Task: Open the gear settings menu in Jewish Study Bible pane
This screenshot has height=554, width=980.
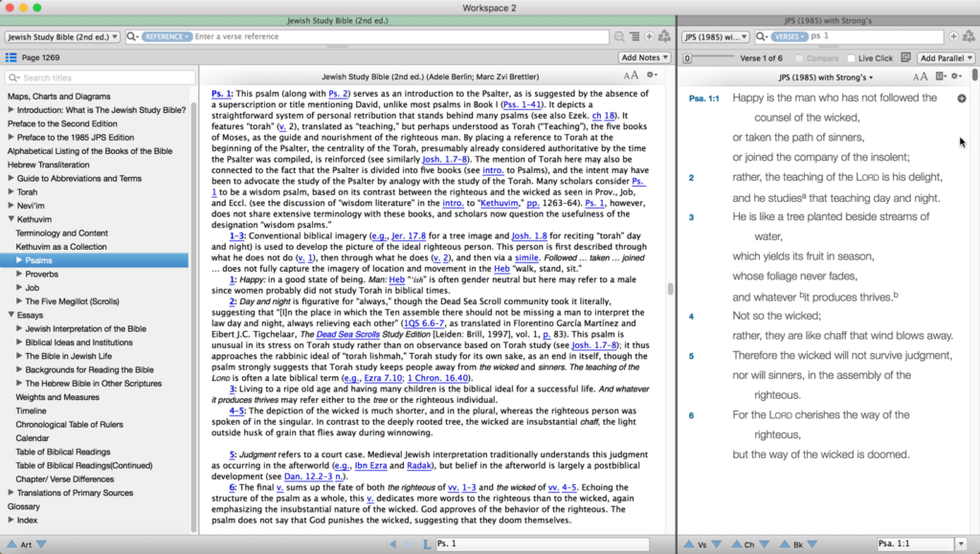Action: pos(653,75)
